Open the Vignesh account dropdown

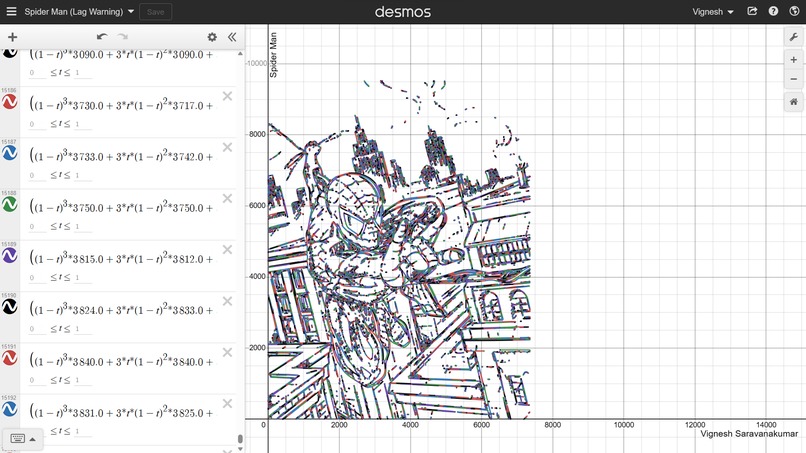712,11
